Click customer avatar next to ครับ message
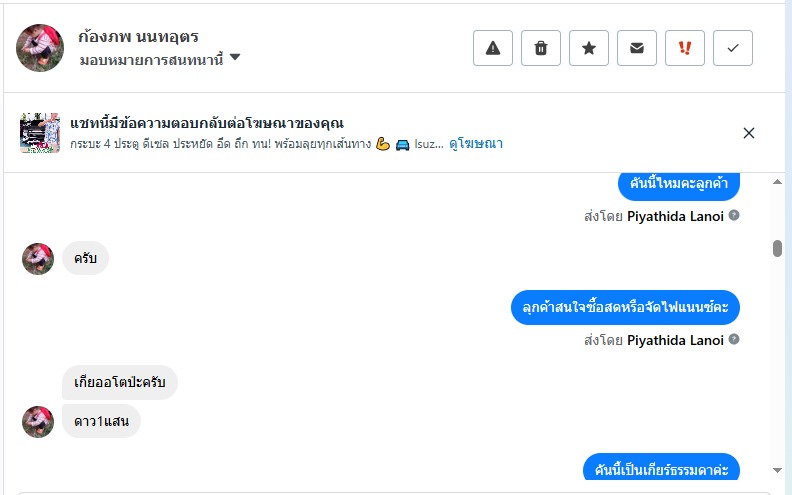Image resolution: width=792 pixels, height=495 pixels. point(38,258)
